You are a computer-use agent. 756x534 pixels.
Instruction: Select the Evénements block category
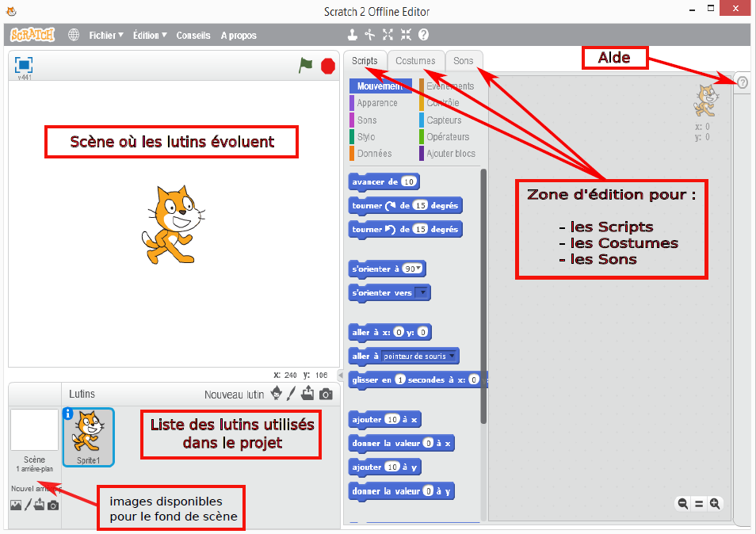[x=450, y=86]
